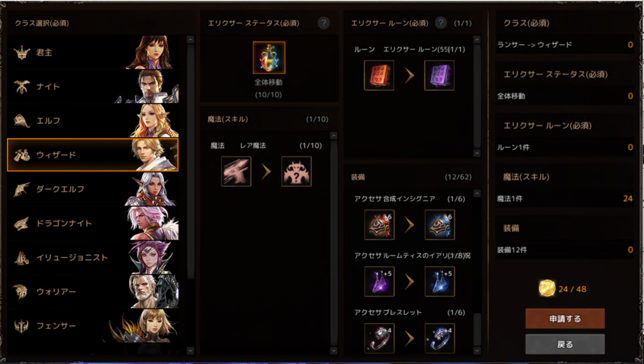Click class list scroll down arrow
Viewport: 644px width, 364px height.
coord(190,351)
